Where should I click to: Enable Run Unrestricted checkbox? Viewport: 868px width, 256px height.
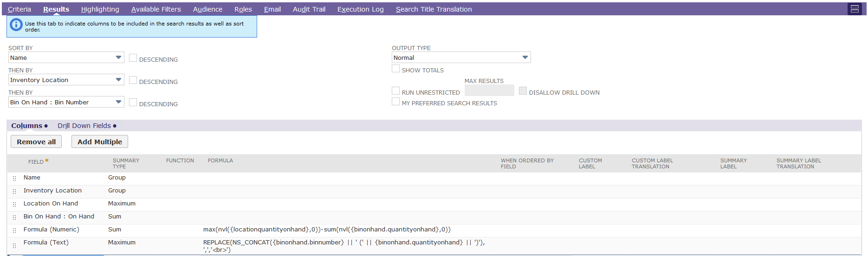[x=396, y=91]
